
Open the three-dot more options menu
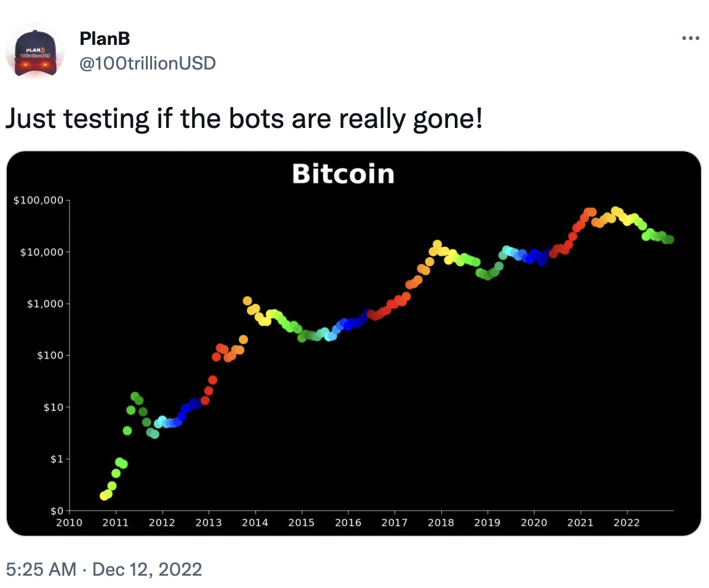point(691,38)
